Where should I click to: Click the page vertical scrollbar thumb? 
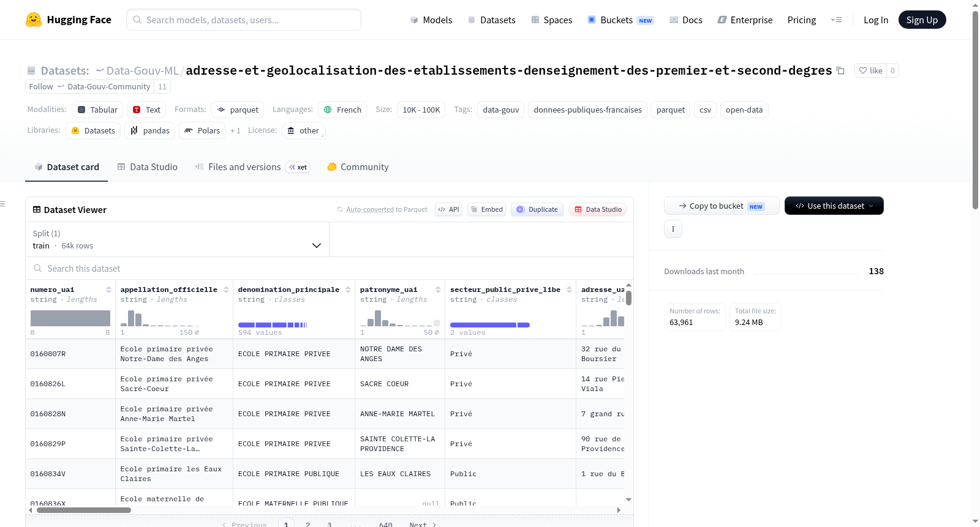point(975,110)
